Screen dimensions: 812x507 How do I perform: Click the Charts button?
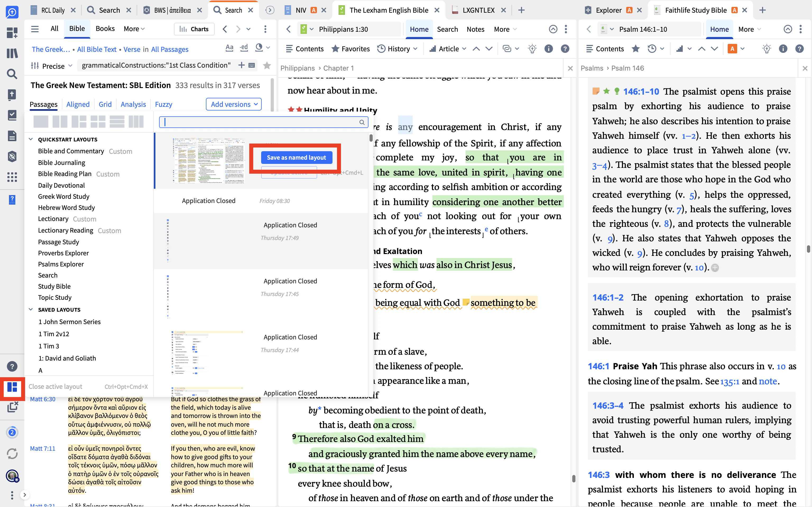pyautogui.click(x=194, y=29)
